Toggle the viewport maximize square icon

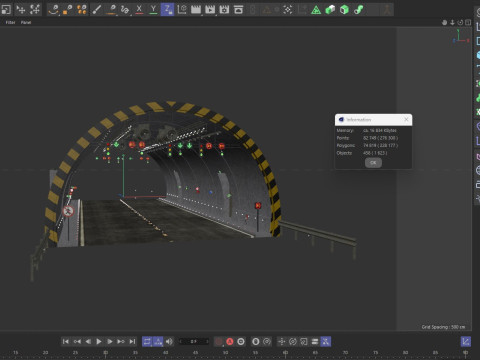click(x=468, y=22)
